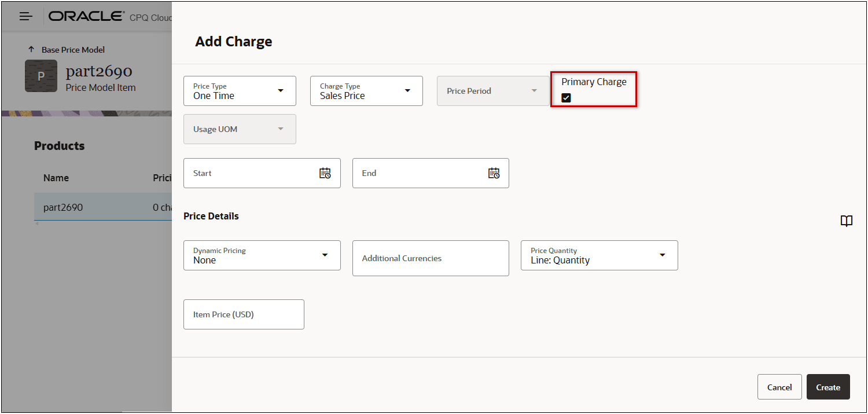Expand the Dynamic Pricing dropdown

tap(262, 255)
